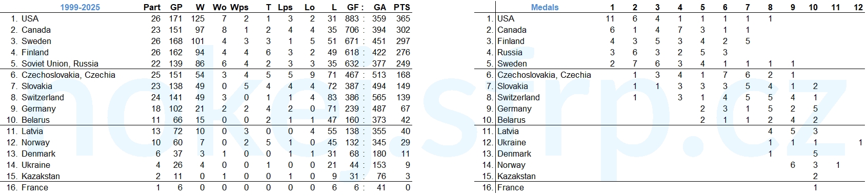This screenshot has width=868, height=196.
Task: Select Switzerland in the standings table
Action: coord(43,97)
